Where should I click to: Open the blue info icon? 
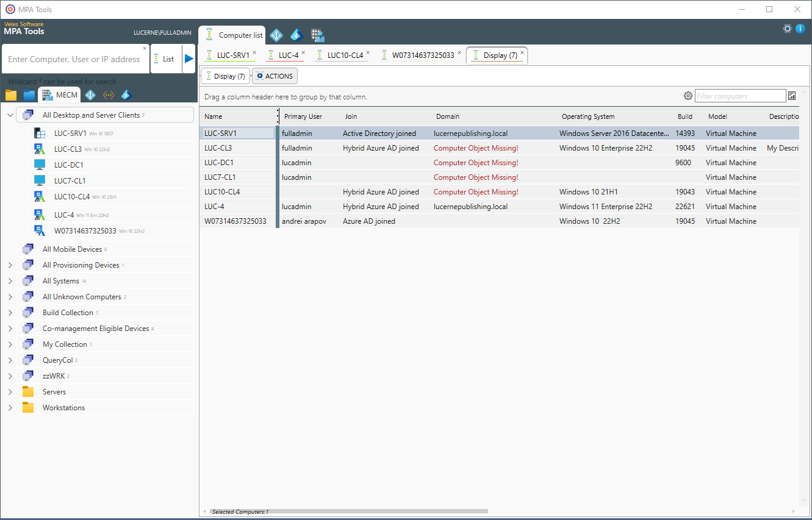800,29
